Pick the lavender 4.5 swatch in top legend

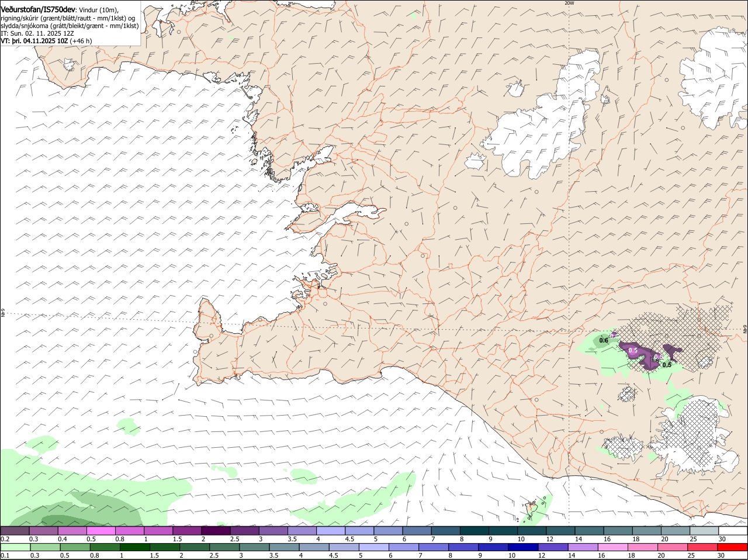coord(359,531)
